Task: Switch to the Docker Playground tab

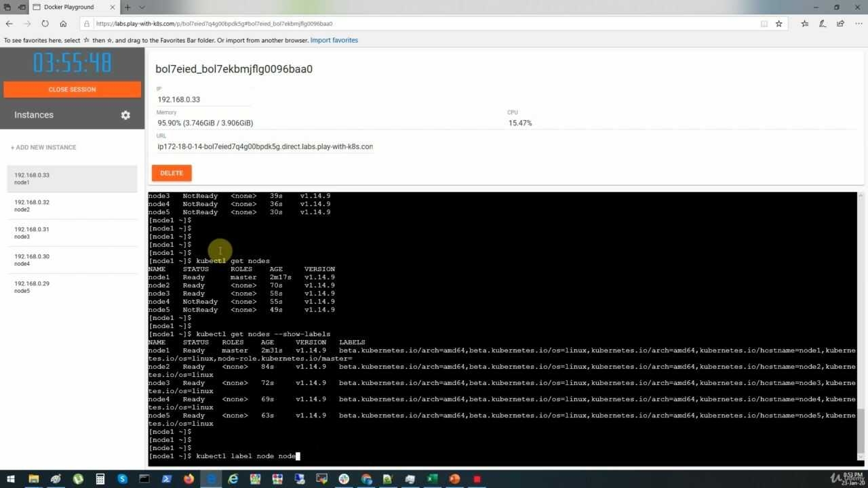Action: click(x=73, y=7)
